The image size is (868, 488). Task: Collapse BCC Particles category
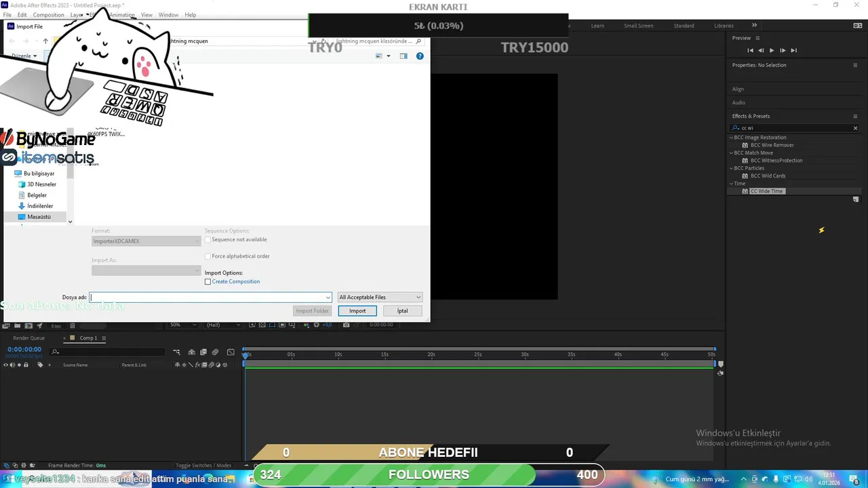point(731,168)
